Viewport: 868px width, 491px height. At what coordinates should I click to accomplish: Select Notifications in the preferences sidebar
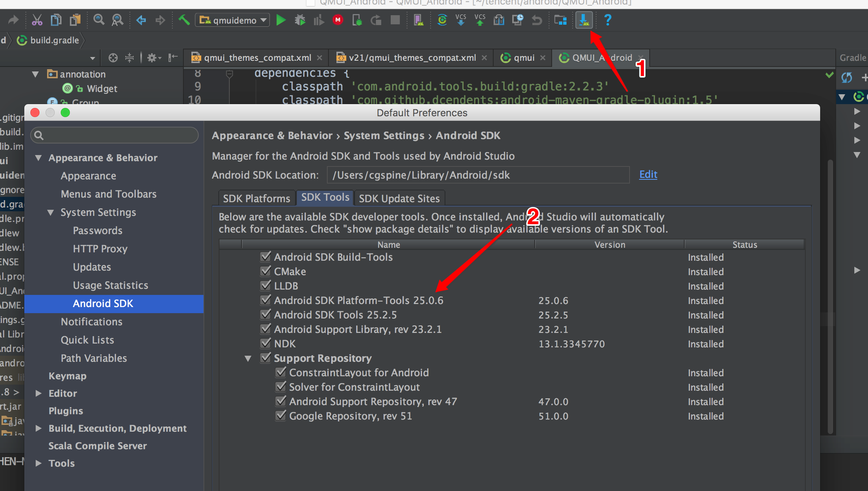pyautogui.click(x=91, y=322)
